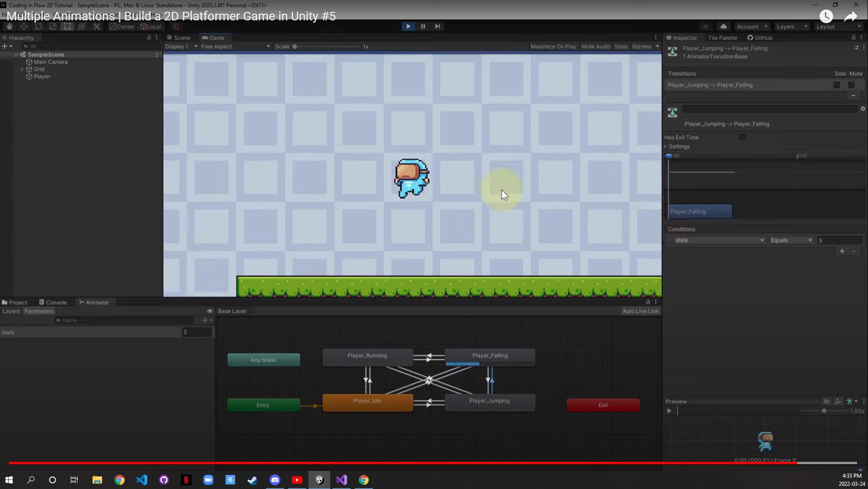
Task: Toggle 2D mode in Preview
Action: click(826, 401)
